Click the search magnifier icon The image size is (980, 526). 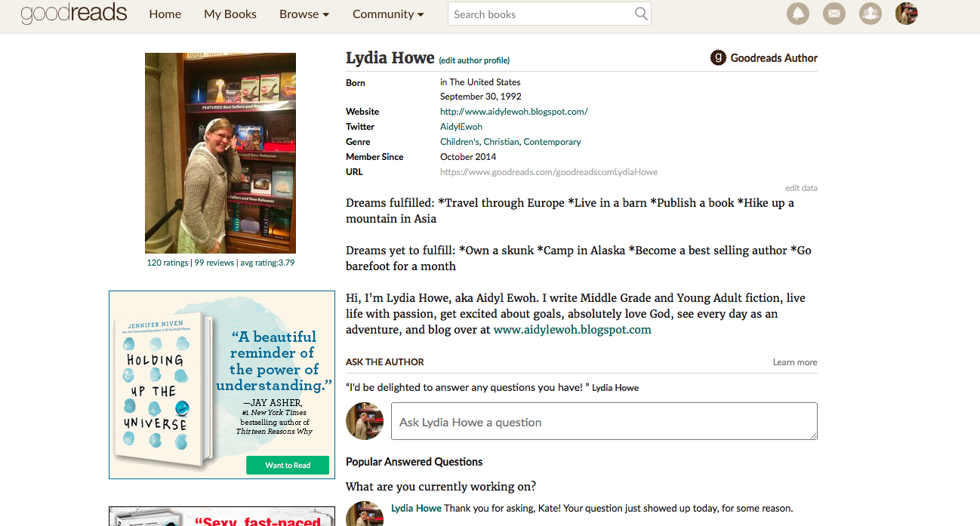point(641,14)
